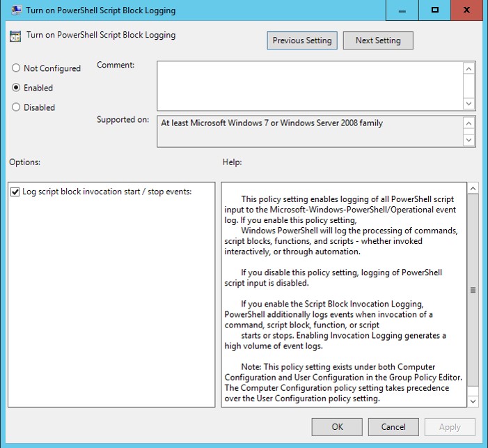Image resolution: width=488 pixels, height=448 pixels.
Task: Click the policy setting icon beside the heading
Action: pos(15,36)
